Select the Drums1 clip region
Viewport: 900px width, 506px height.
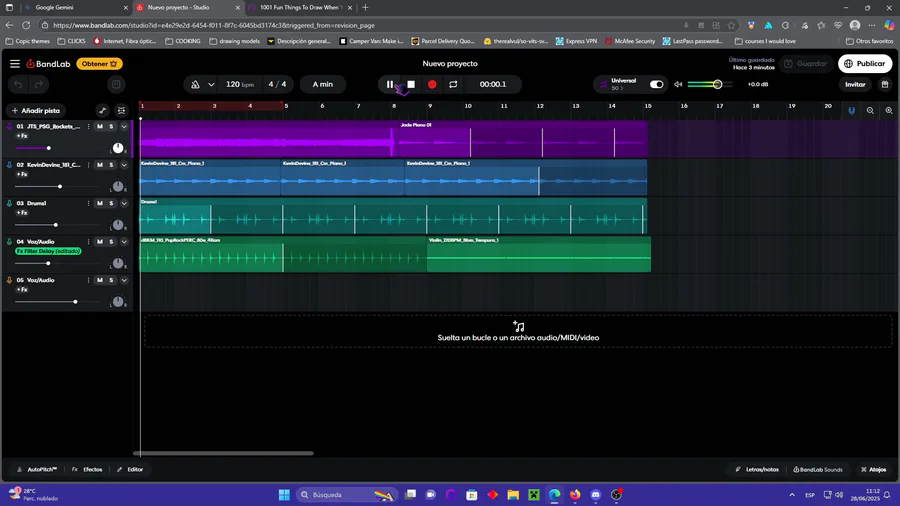tap(393, 216)
